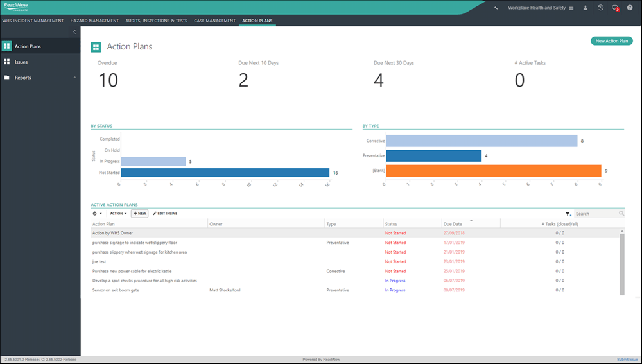Switch to Audits, Inspections & Tests tab
The height and width of the screenshot is (364, 642).
click(x=157, y=21)
